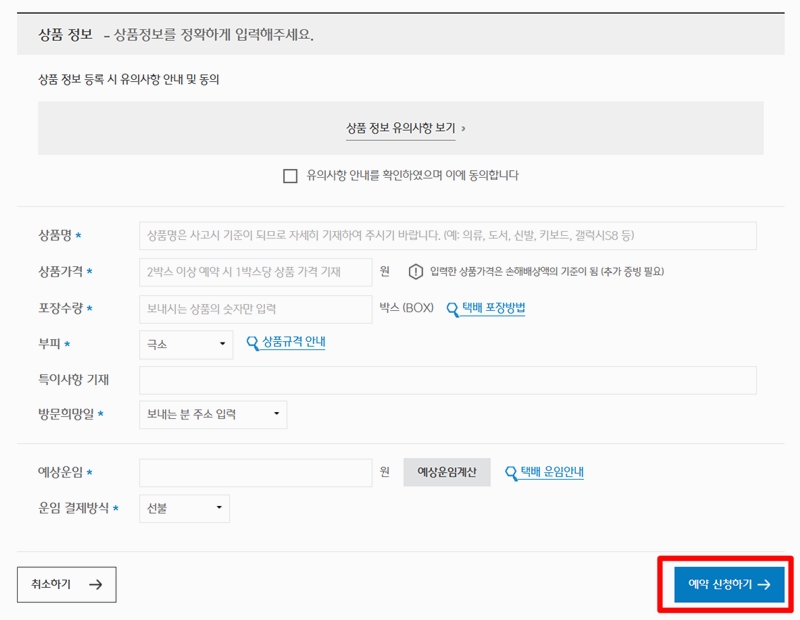Click the 취소하기 button
The image size is (800, 620).
point(67,584)
